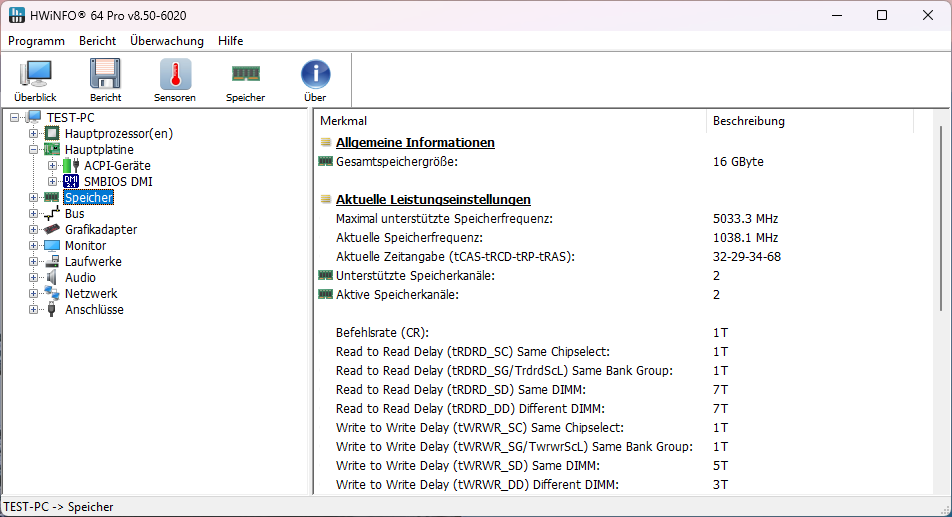This screenshot has width=952, height=517.
Task: Expand the Bus tree node
Action: 33,214
